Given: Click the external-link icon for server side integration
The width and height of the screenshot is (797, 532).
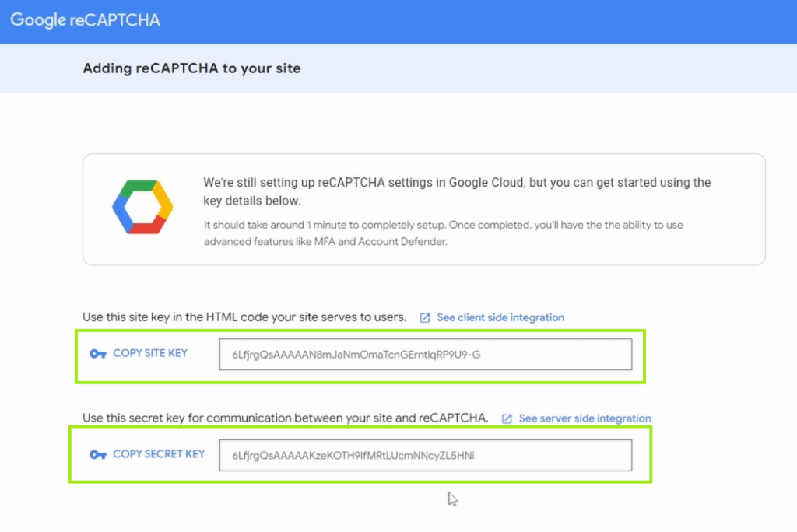Looking at the screenshot, I should [x=507, y=418].
